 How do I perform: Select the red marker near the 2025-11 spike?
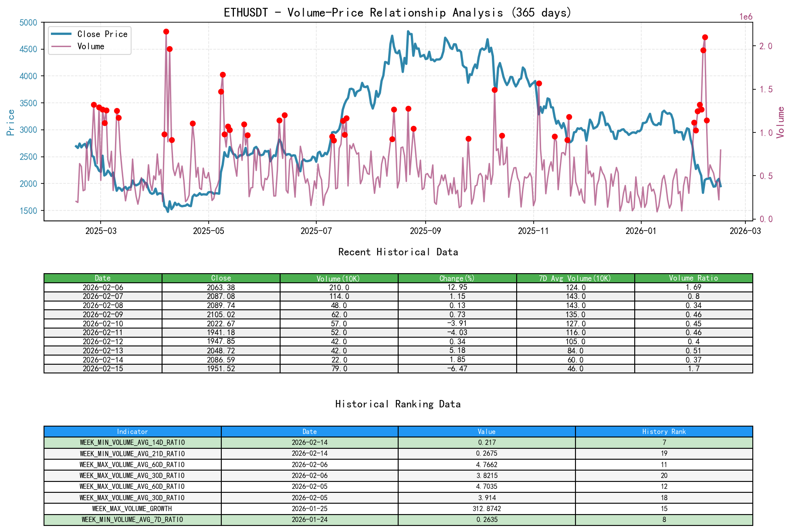(x=538, y=83)
